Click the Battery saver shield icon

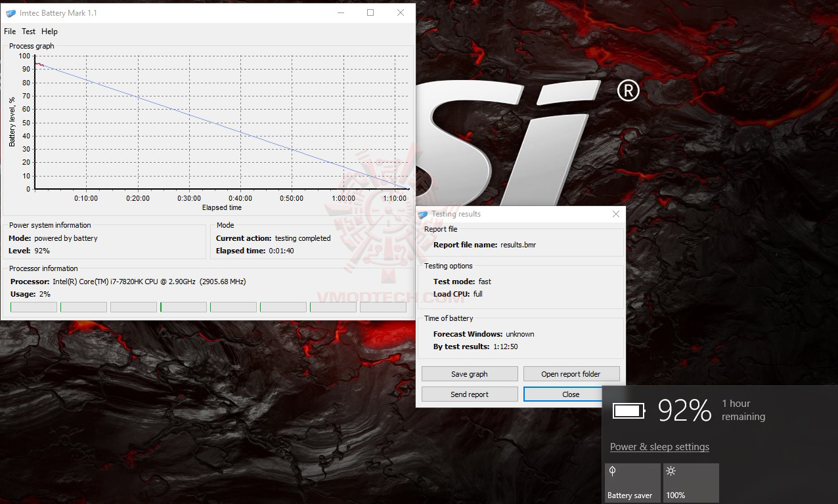tap(613, 471)
